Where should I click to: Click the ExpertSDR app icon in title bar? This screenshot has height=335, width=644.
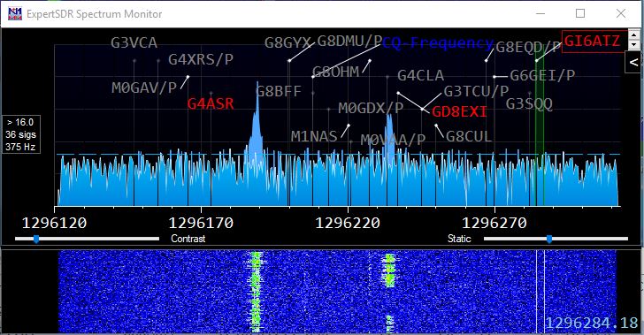tap(15, 13)
